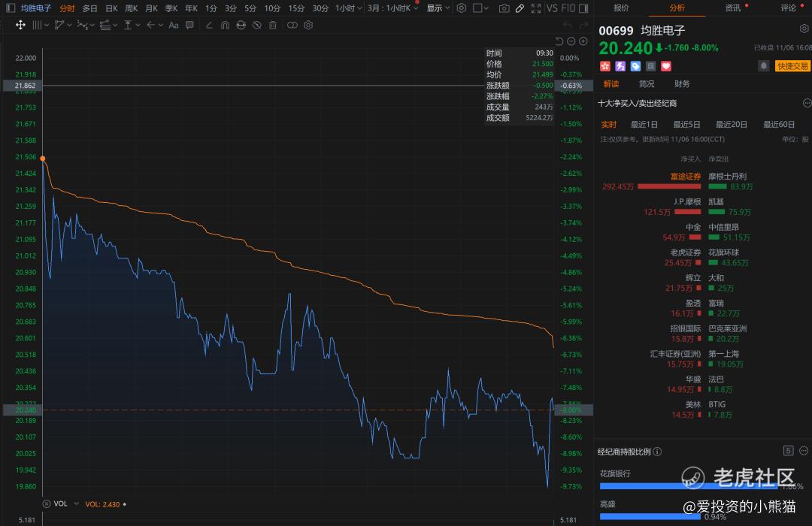Toggle the left sidebar panel icon
Image resolution: width=812 pixels, height=526 pixels.
11,8
